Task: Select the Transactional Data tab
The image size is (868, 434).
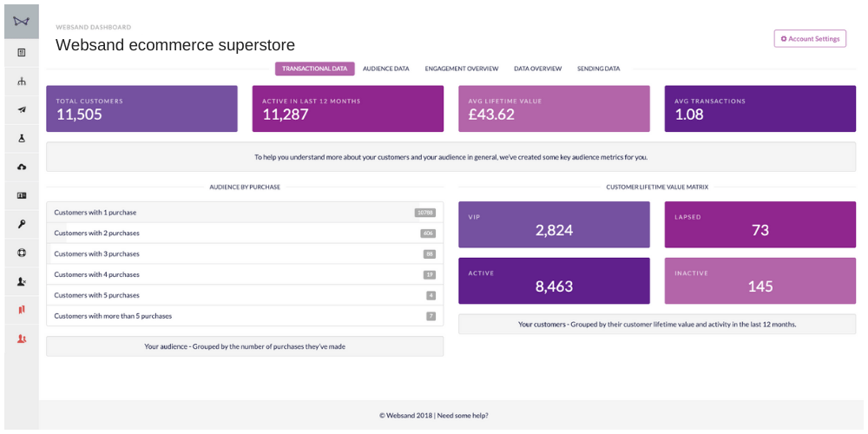Action: pos(314,69)
